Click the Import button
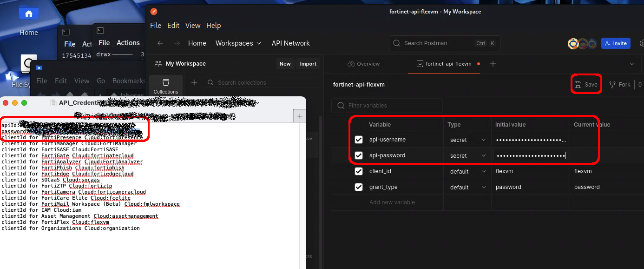 tap(308, 64)
